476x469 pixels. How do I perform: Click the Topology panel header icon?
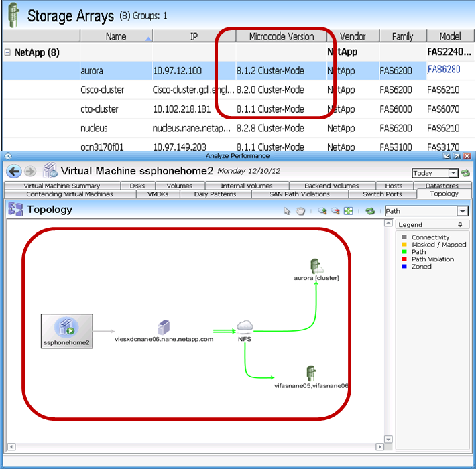16,209
